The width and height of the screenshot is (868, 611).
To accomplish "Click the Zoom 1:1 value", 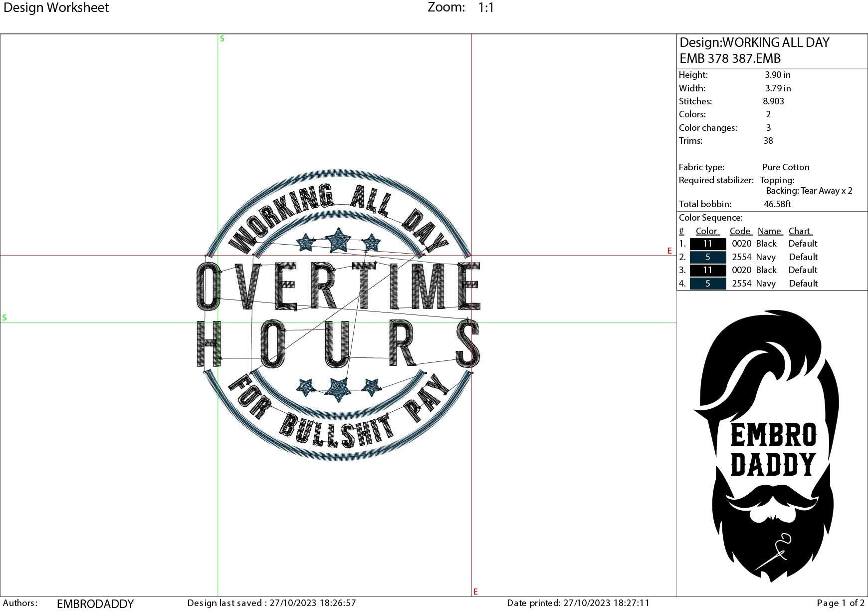I will (x=486, y=7).
